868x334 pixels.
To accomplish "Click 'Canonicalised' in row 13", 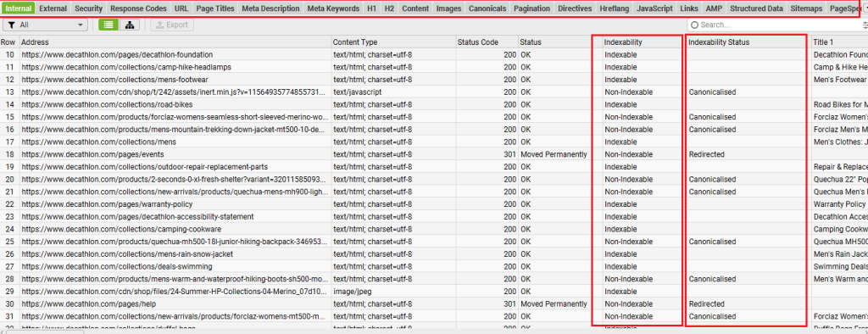I will [x=712, y=92].
